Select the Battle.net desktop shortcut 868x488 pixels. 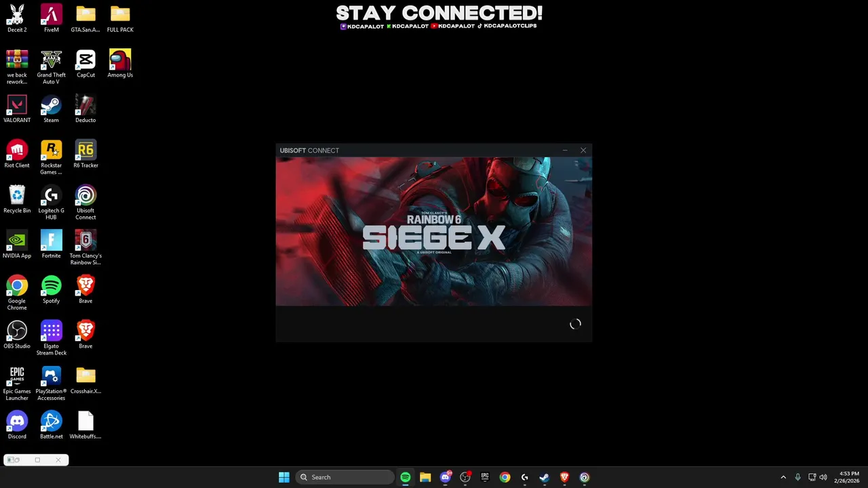tap(52, 425)
